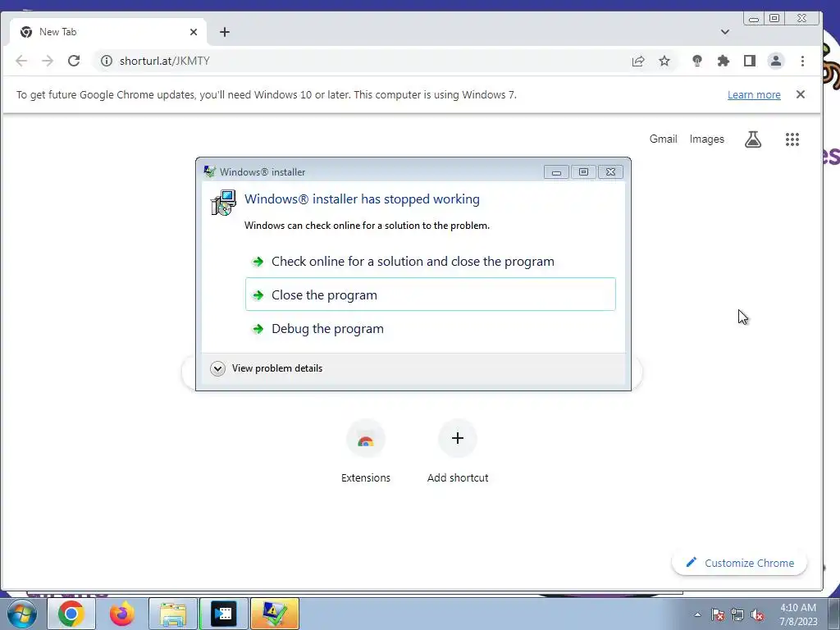The height and width of the screenshot is (630, 840).
Task: Open Search Labs beaker icon
Action: tap(753, 139)
